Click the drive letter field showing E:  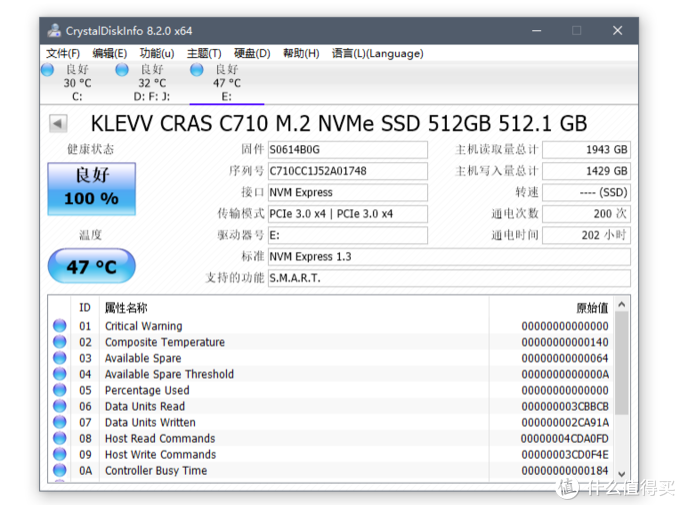click(x=348, y=235)
